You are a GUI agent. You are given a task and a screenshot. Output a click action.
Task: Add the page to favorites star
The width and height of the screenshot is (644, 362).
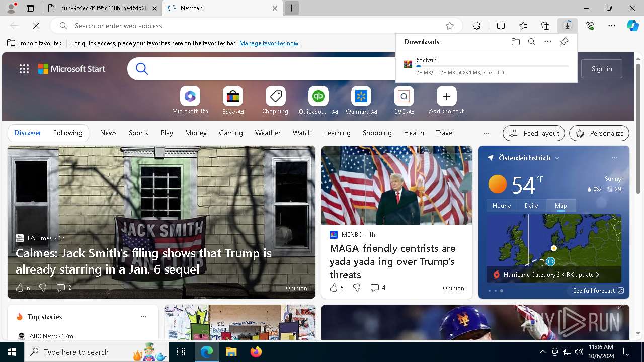coord(450,26)
